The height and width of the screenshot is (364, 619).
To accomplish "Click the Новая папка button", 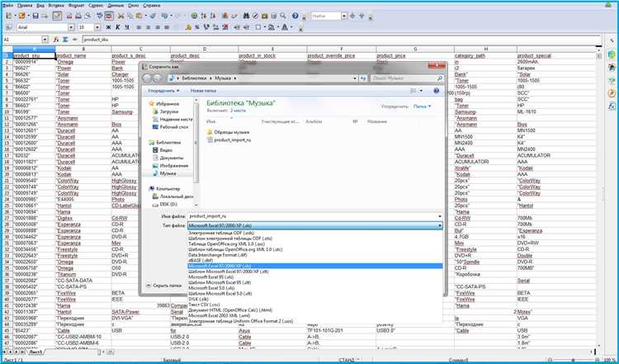I will point(203,91).
